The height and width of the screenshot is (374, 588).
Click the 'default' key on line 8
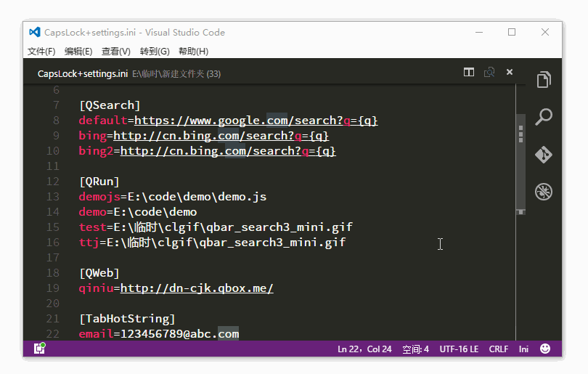103,121
